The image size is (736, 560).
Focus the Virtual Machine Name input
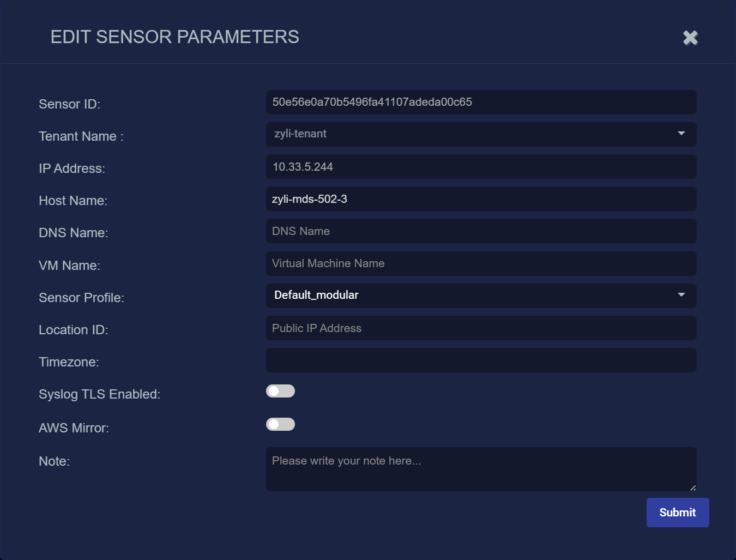pyautogui.click(x=480, y=263)
